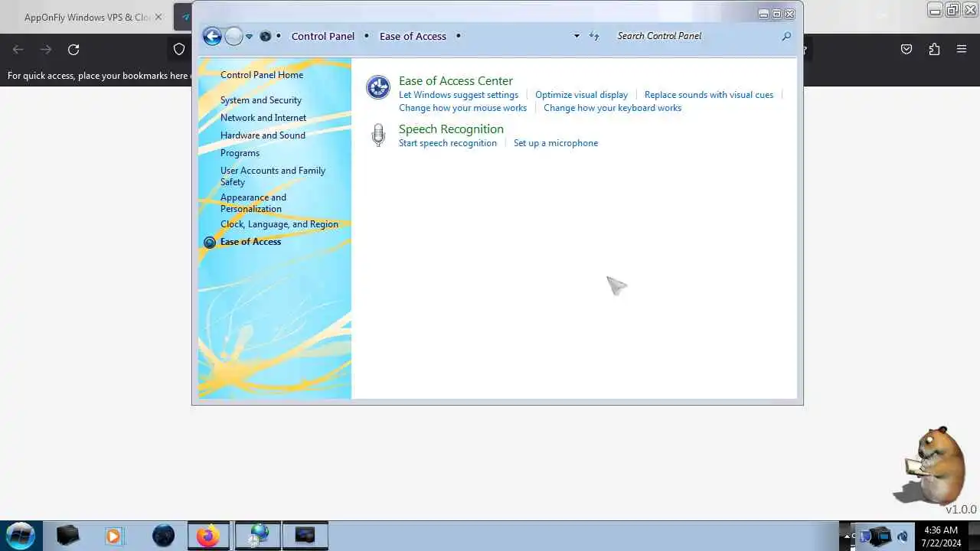The image size is (980, 551).
Task: Click the Control Panel breadcrumb
Action: [323, 36]
